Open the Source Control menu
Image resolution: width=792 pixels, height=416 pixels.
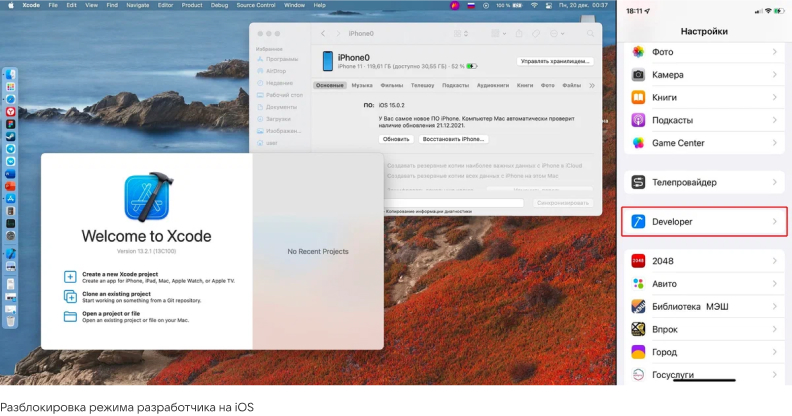(x=256, y=5)
